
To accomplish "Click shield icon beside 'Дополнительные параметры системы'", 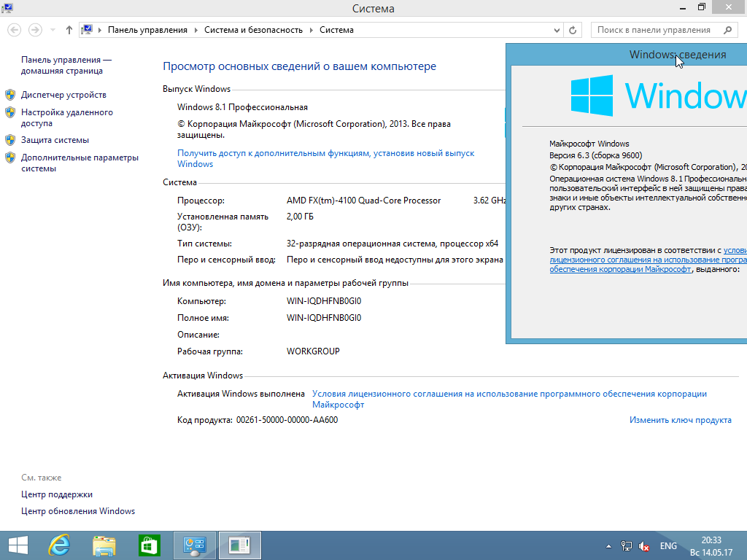I will tap(10, 157).
